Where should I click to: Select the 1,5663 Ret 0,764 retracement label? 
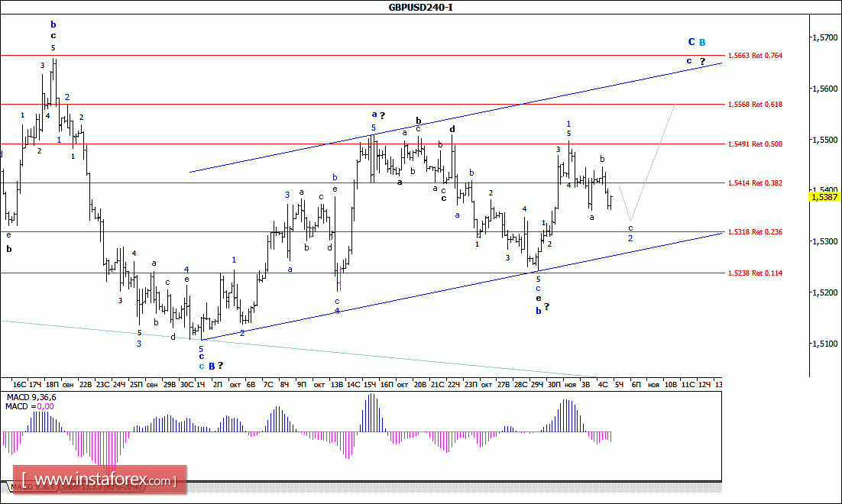755,55
